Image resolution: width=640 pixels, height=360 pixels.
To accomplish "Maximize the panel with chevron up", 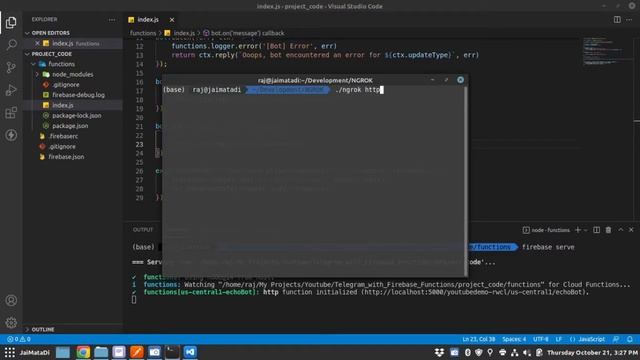I will 621,230.
